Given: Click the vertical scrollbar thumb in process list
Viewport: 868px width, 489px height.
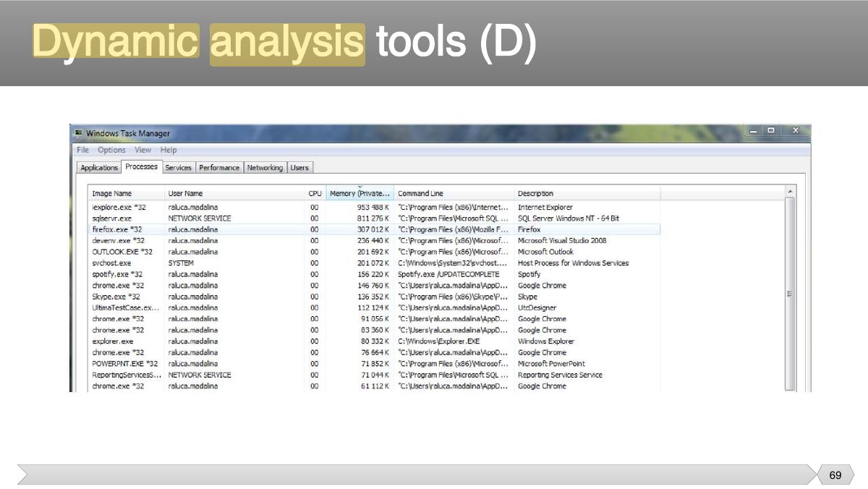Looking at the screenshot, I should point(790,294).
